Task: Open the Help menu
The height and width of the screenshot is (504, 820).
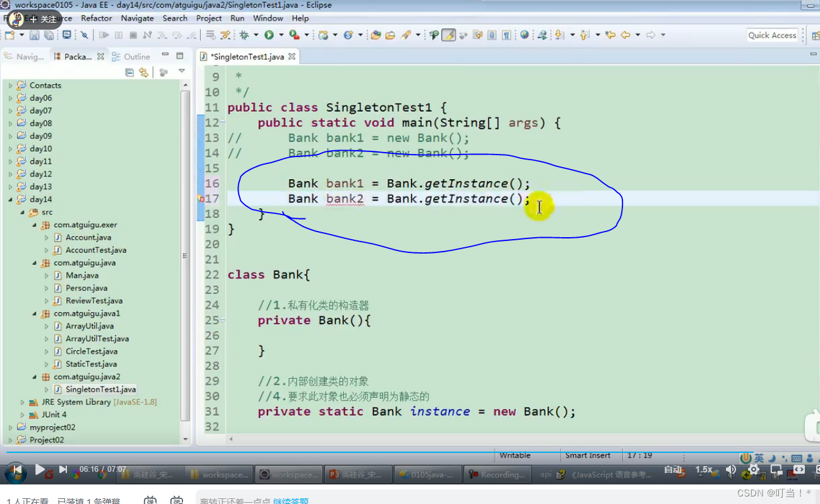Action: (300, 18)
